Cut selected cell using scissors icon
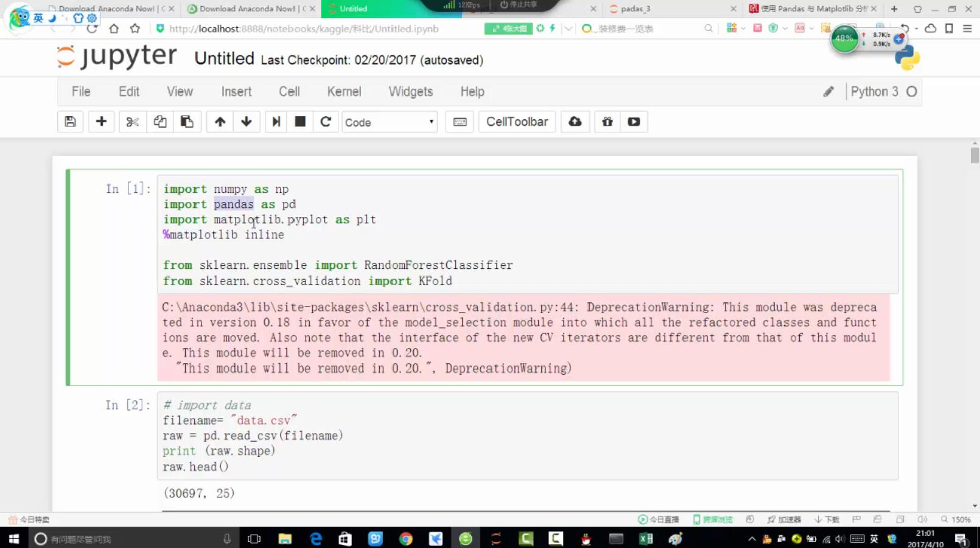Screen dimensions: 980x548 pos(133,122)
